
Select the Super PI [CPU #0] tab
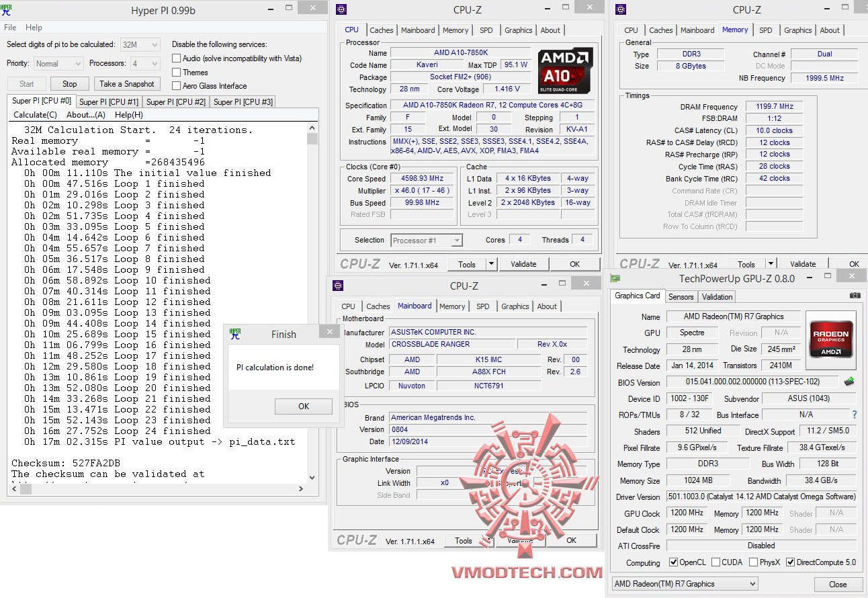42,101
